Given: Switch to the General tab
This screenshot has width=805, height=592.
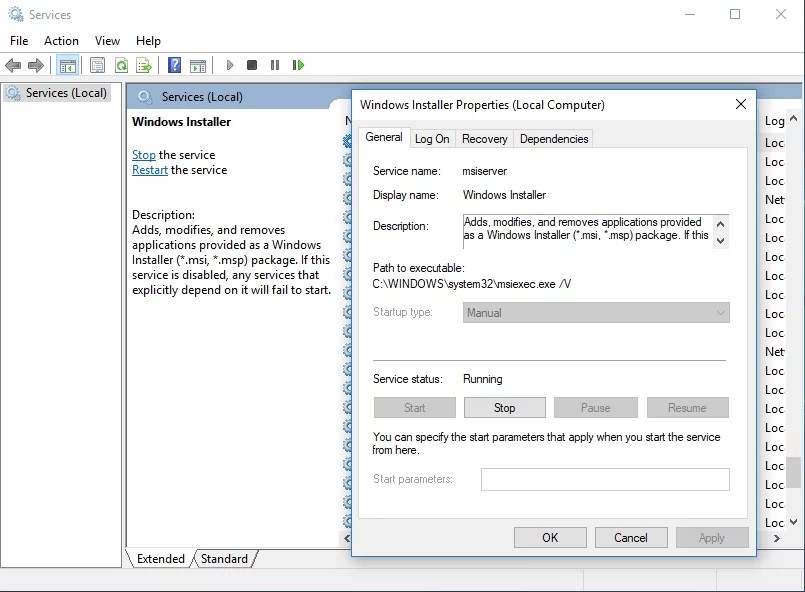Looking at the screenshot, I should point(384,137).
